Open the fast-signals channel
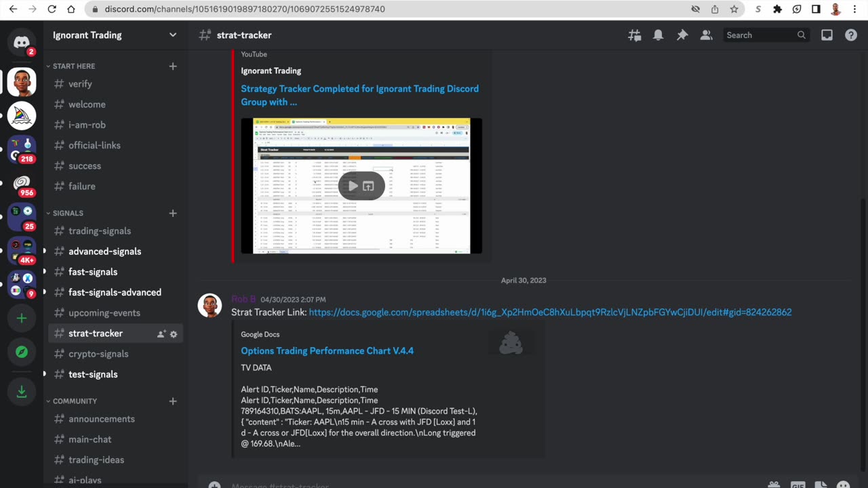Screen dimensions: 868x488 (115, 272)
